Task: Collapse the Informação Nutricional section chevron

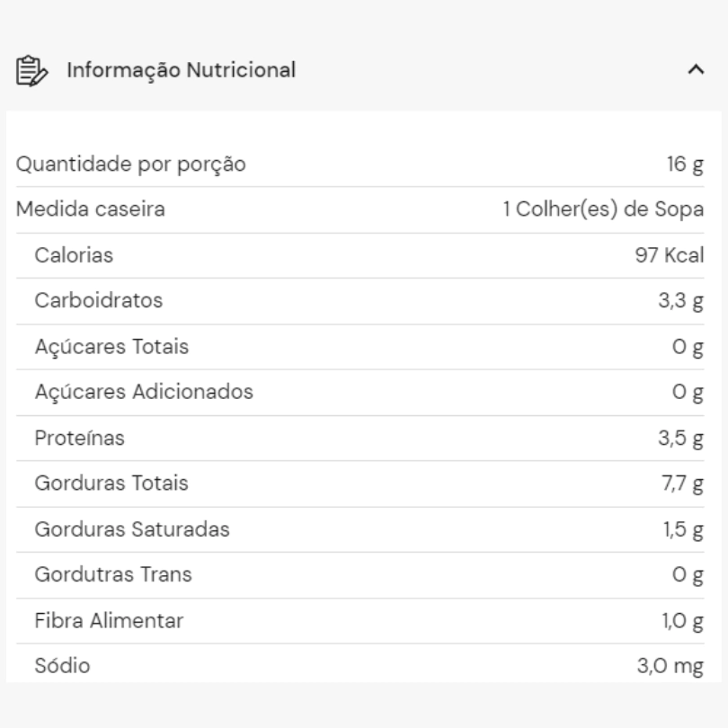Action: tap(696, 69)
